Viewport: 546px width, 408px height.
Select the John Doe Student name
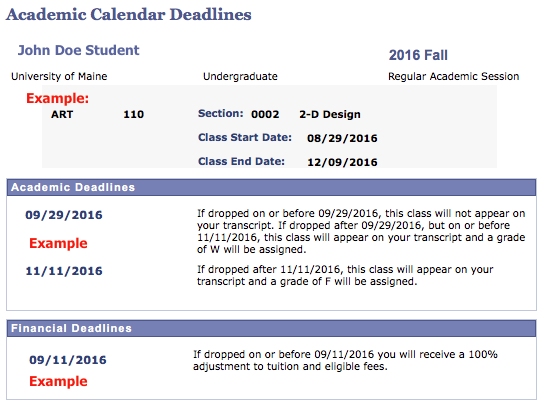[x=78, y=50]
